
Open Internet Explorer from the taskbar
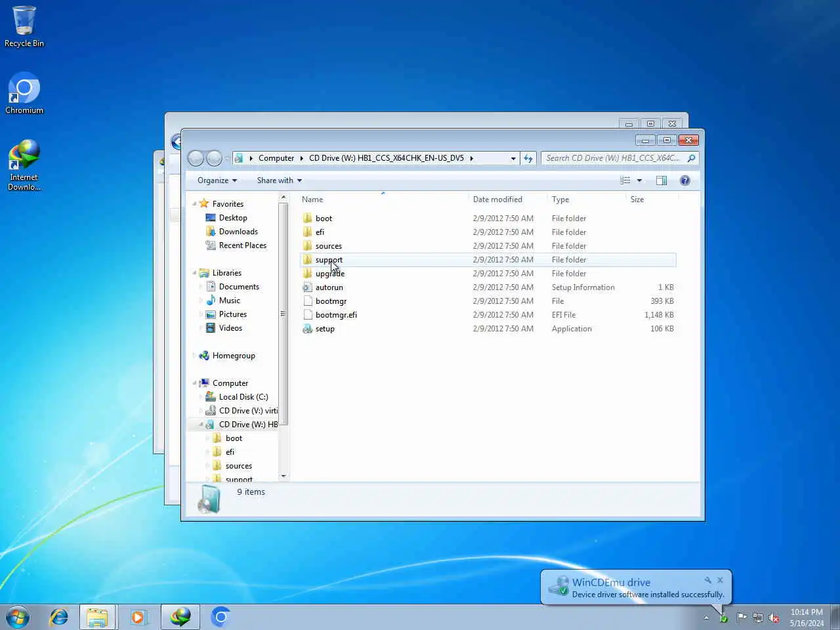59,618
